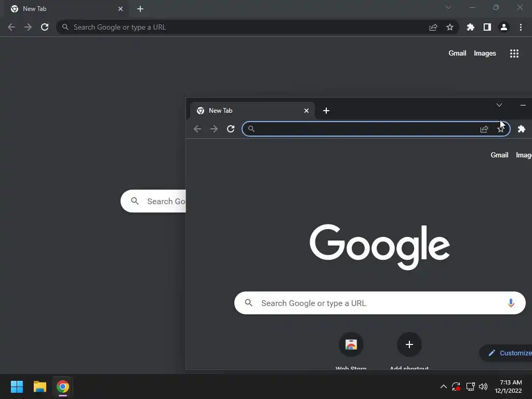Open the Web Store shortcut
532x399 pixels.
(351, 345)
